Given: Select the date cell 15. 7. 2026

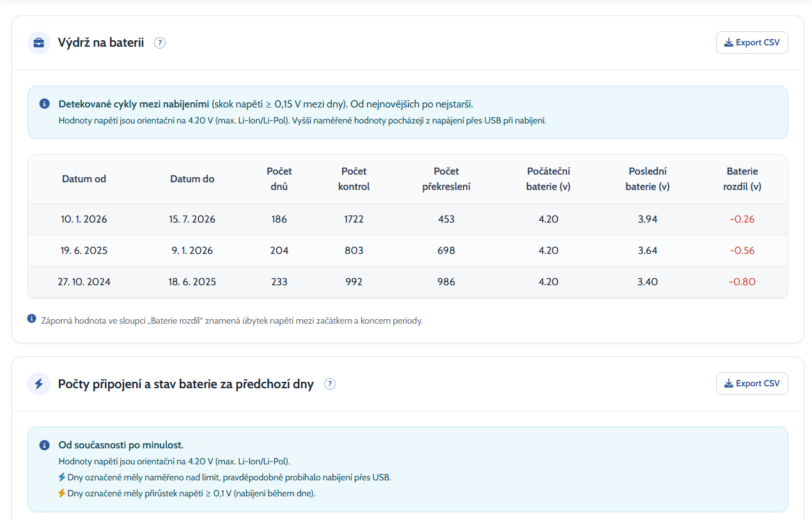Looking at the screenshot, I should [x=192, y=219].
